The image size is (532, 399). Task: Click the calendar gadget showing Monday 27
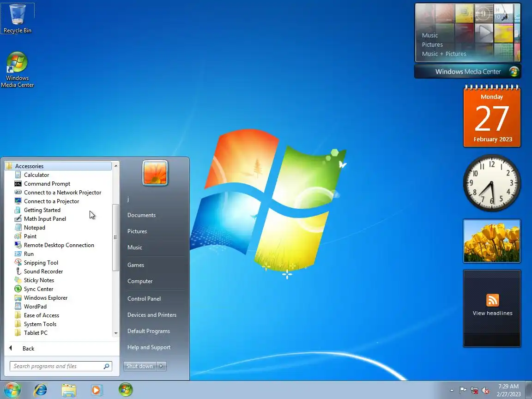(x=492, y=116)
